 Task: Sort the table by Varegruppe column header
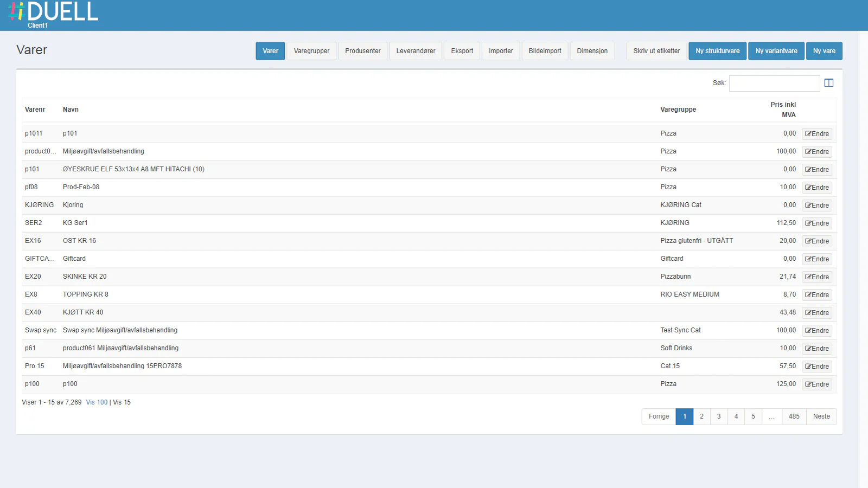[x=678, y=110]
